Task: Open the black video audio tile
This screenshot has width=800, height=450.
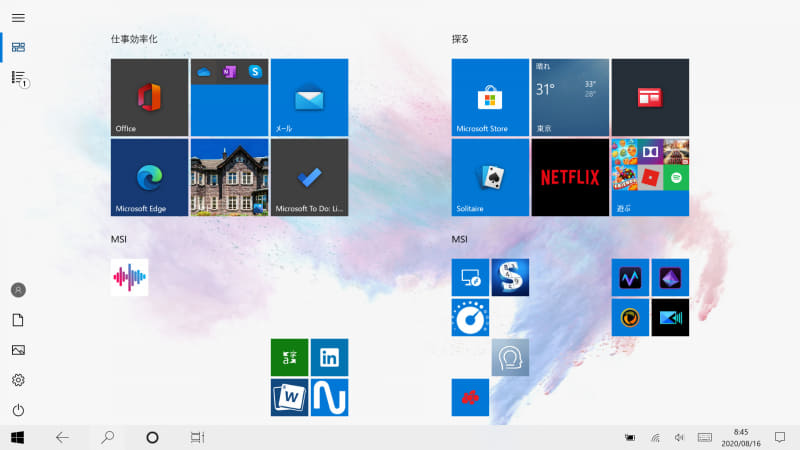Action: pos(670,317)
